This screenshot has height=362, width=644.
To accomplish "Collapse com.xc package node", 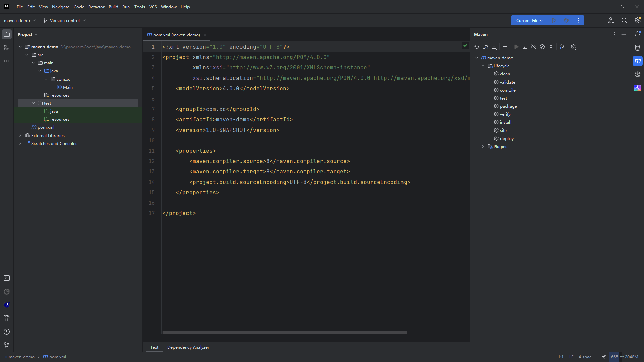I will point(46,79).
